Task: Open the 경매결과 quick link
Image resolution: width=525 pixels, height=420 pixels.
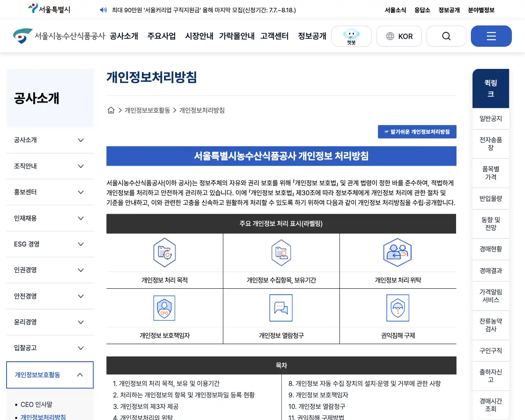Action: coord(491,271)
